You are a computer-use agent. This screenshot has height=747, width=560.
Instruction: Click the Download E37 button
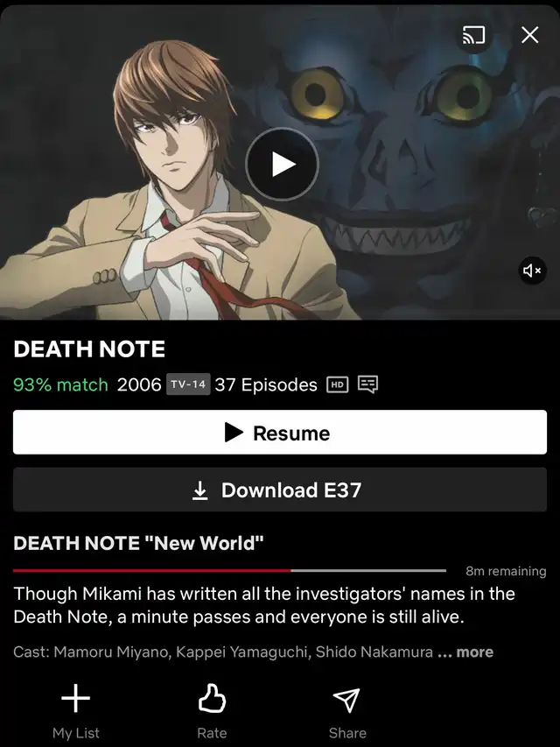click(280, 490)
